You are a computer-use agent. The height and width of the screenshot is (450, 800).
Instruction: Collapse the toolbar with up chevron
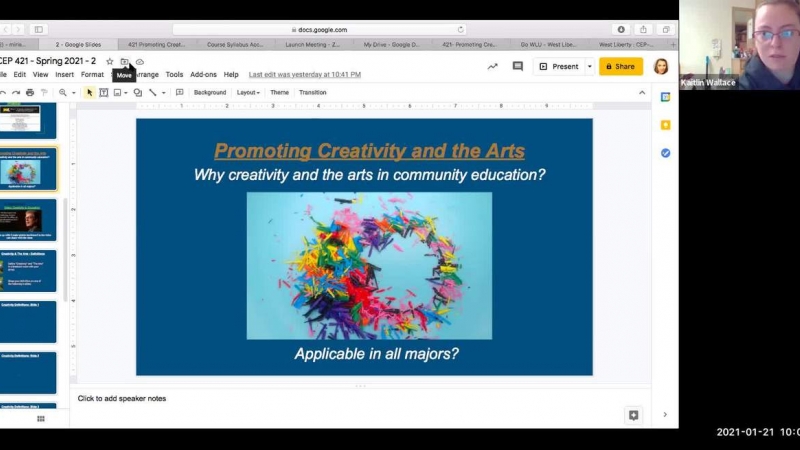[642, 92]
